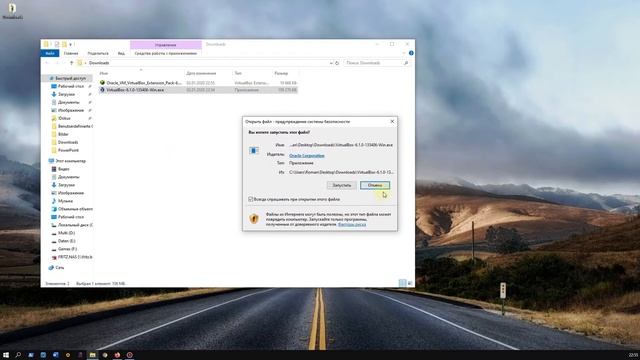Click the Управление contextual tab header
640x360 pixels.
point(166,44)
